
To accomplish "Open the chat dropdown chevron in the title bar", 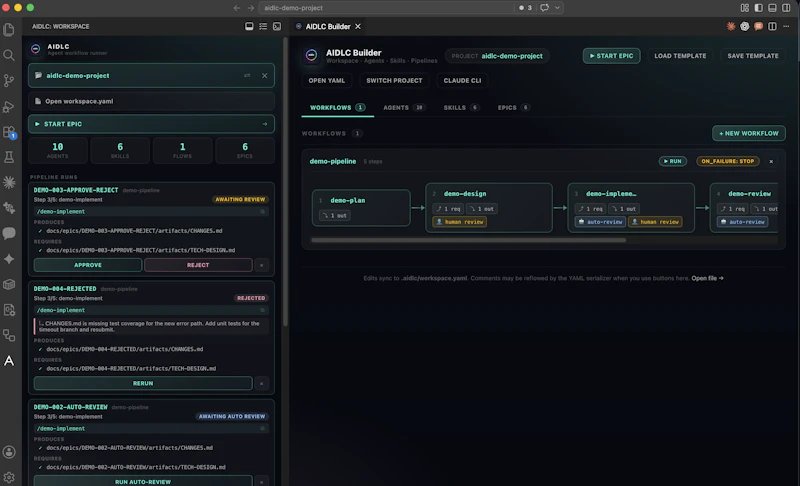I will [x=557, y=8].
